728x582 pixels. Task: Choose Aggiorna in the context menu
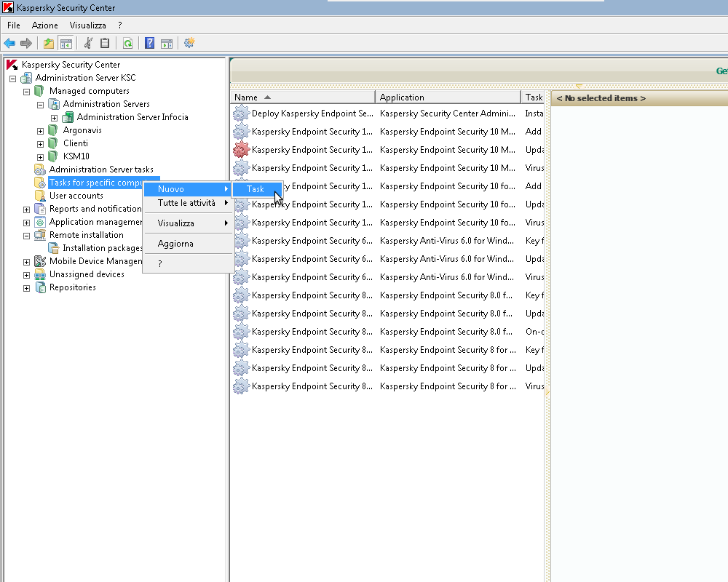pyautogui.click(x=188, y=244)
